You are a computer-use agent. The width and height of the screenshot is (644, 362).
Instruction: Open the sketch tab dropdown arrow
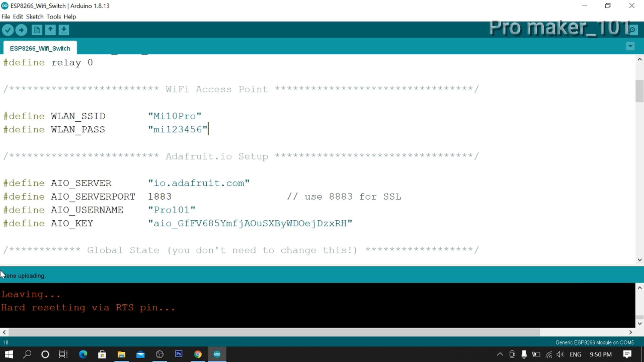coord(630,46)
